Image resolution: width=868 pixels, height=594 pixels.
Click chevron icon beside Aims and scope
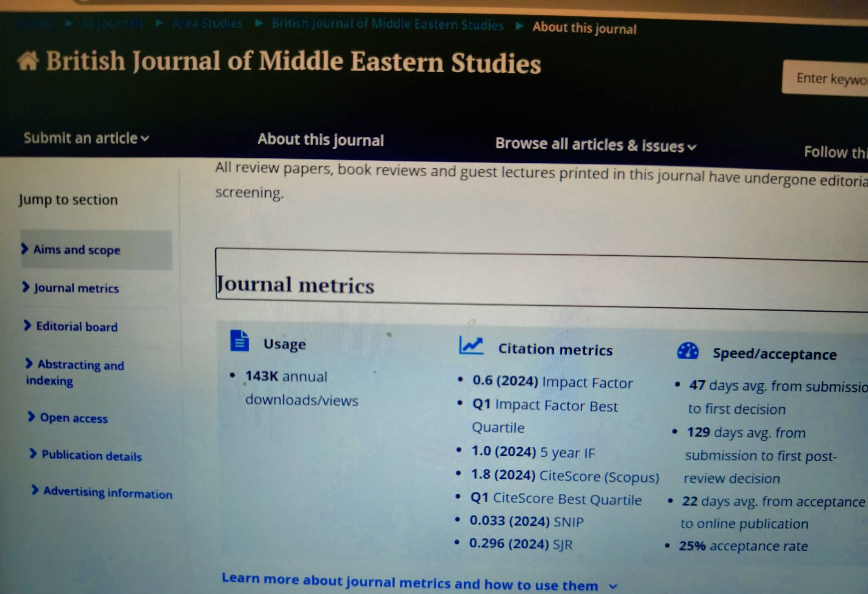pyautogui.click(x=25, y=249)
